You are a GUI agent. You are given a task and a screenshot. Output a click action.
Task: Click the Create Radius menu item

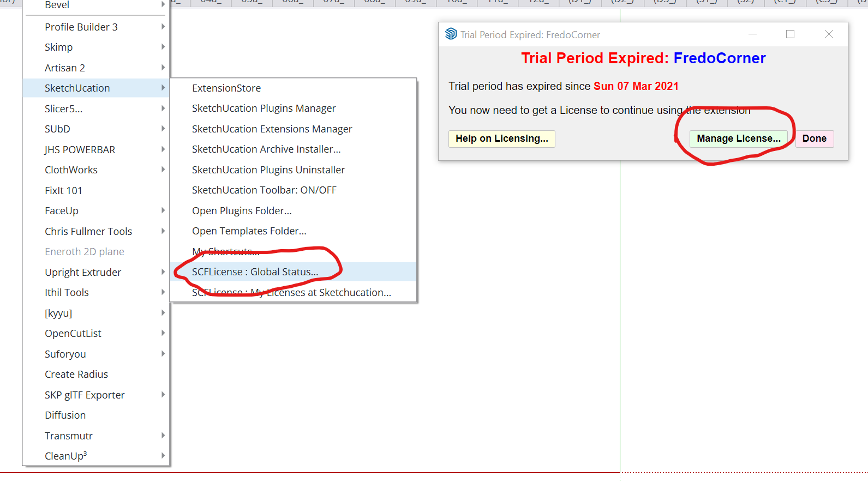[x=96, y=375]
